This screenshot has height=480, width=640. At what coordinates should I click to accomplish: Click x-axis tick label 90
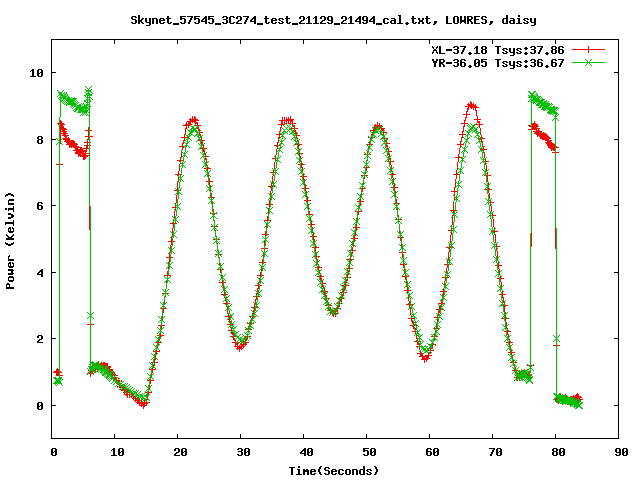[621, 452]
